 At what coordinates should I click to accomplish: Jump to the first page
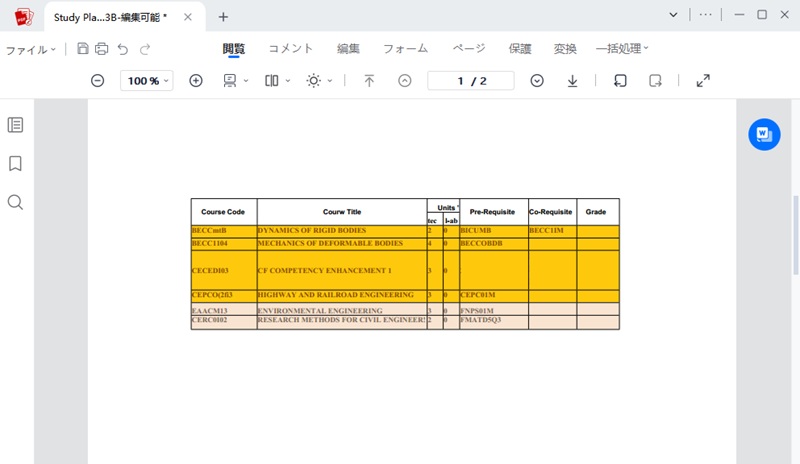[369, 81]
